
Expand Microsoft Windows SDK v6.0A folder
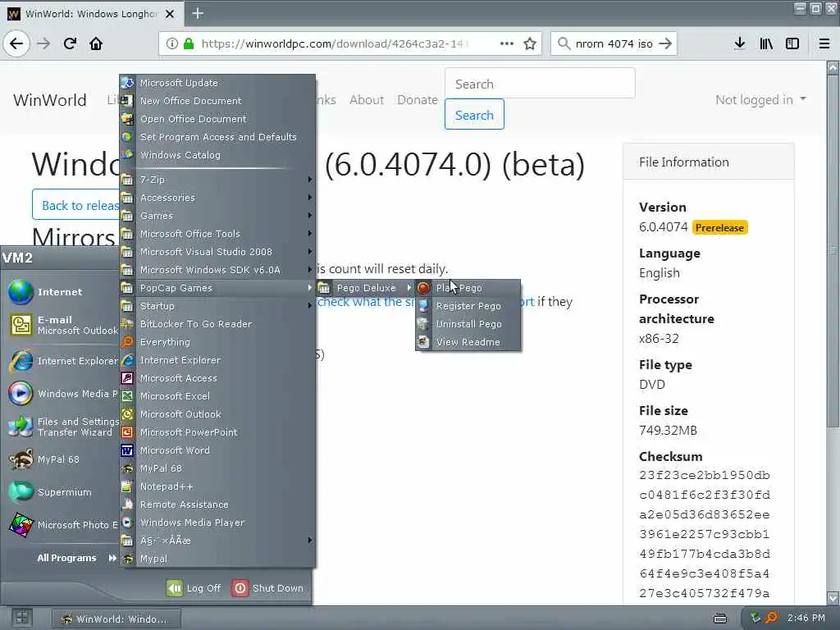217,270
